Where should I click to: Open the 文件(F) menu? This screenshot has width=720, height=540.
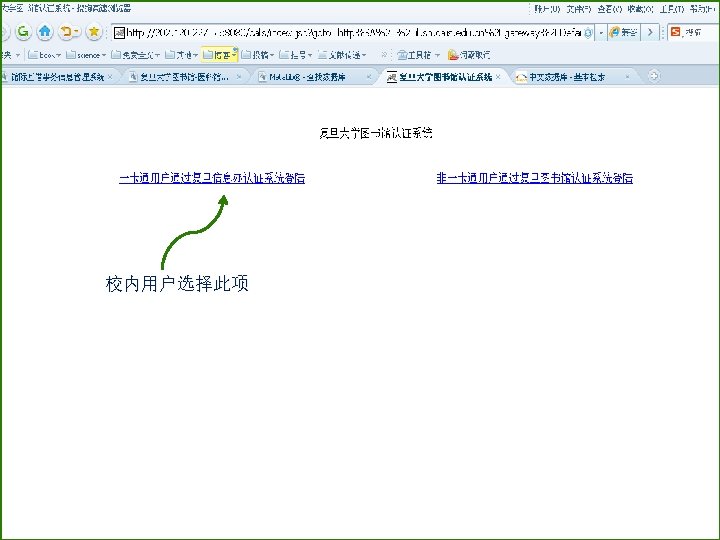579,9
